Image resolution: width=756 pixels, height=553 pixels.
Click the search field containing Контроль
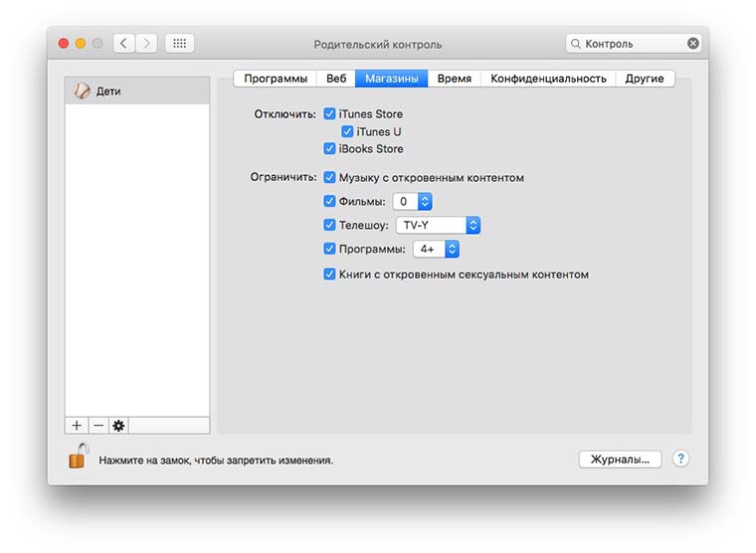point(634,44)
